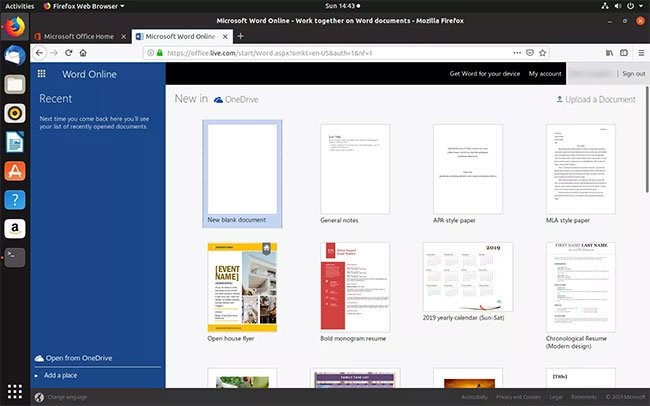Expand the Add a place option
This screenshot has width=650, height=406.
[x=61, y=375]
